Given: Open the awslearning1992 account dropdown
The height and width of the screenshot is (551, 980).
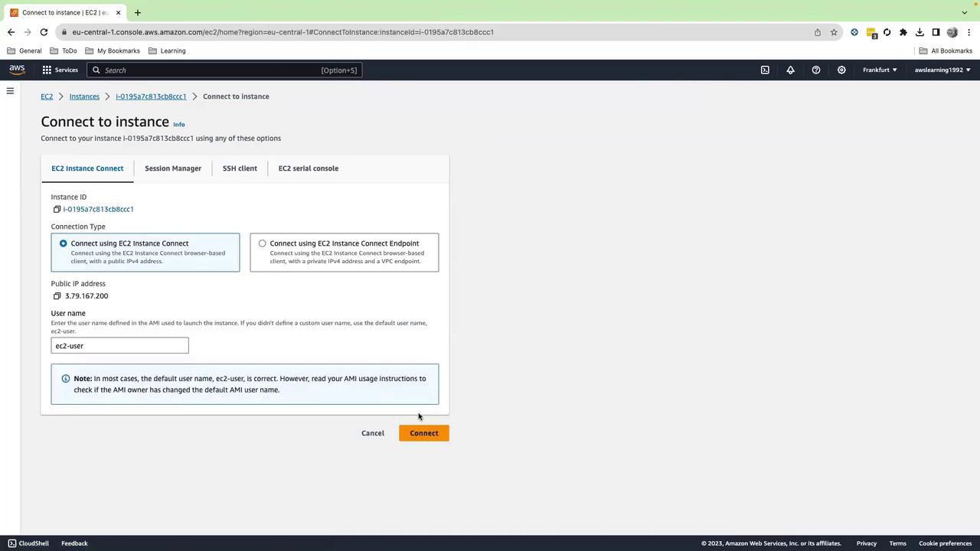Looking at the screenshot, I should point(942,70).
